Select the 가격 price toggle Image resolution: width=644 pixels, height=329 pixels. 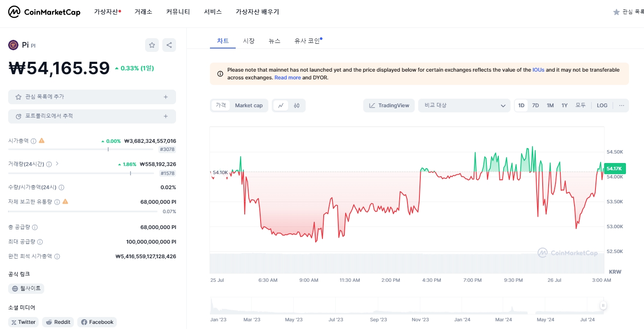[x=220, y=105]
